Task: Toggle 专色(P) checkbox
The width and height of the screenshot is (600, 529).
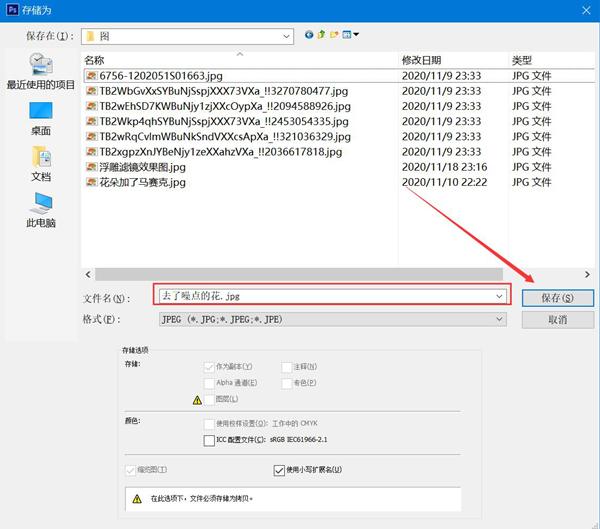Action: [x=287, y=383]
